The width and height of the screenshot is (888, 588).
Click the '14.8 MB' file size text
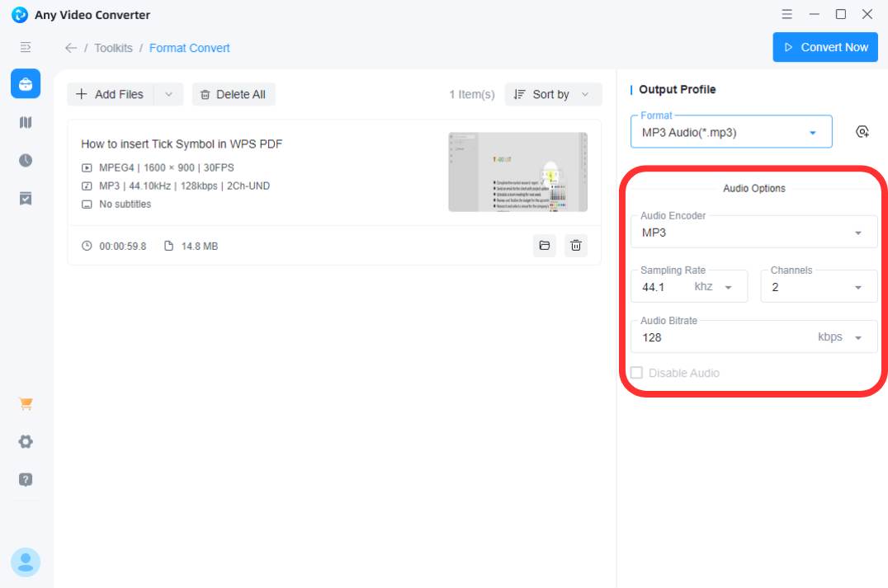200,247
